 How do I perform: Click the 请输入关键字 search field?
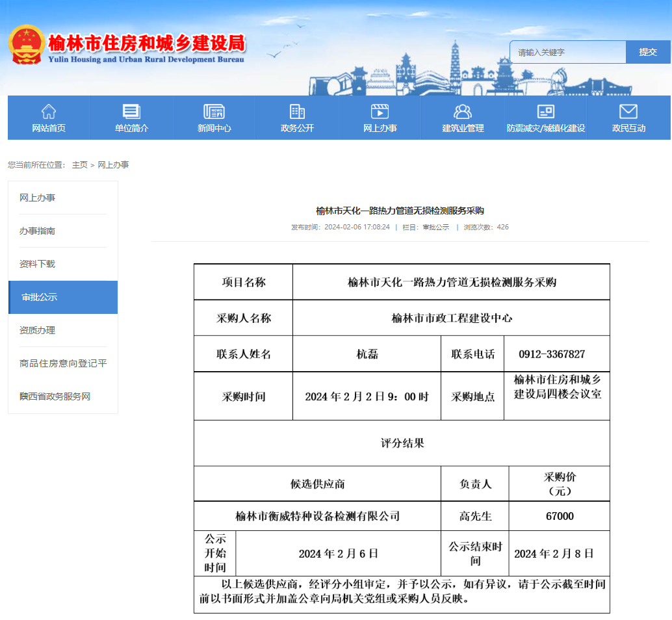click(x=568, y=52)
